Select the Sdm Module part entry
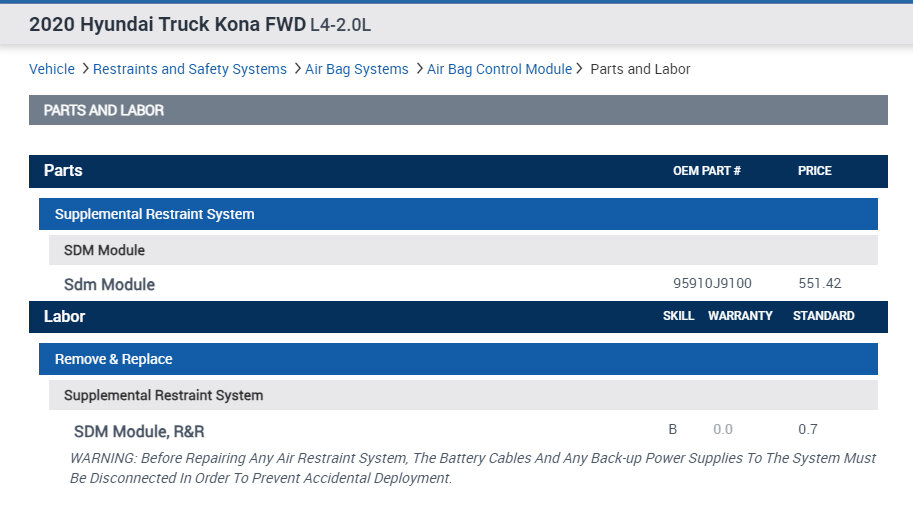Image resolution: width=913 pixels, height=508 pixels. pos(109,285)
